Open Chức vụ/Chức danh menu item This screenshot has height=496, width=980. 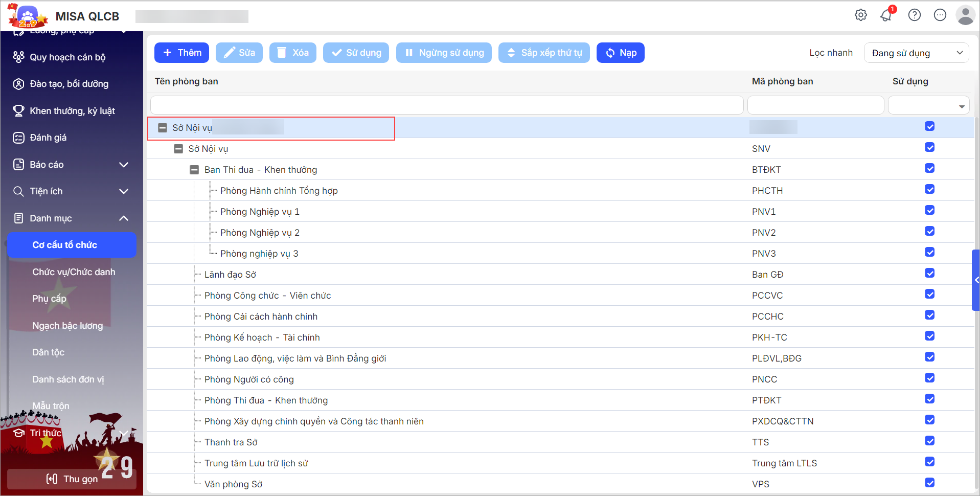click(x=74, y=272)
